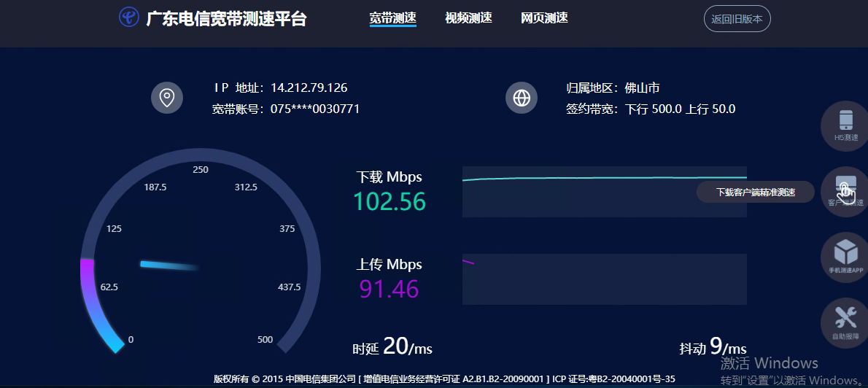Click the IP address 14.212.79.126 text
The image size is (868, 388).
309,88
